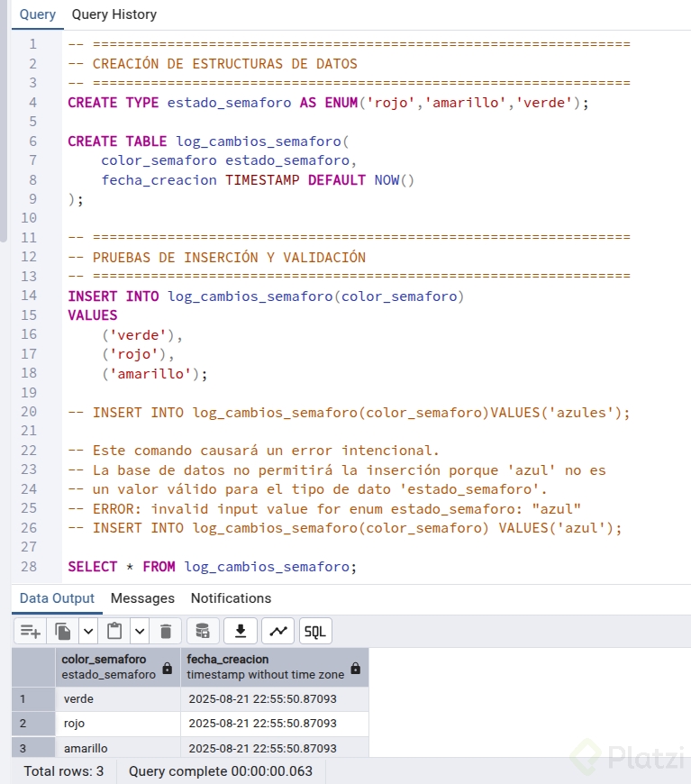Click the 'Total rows: 3' status text

63,771
